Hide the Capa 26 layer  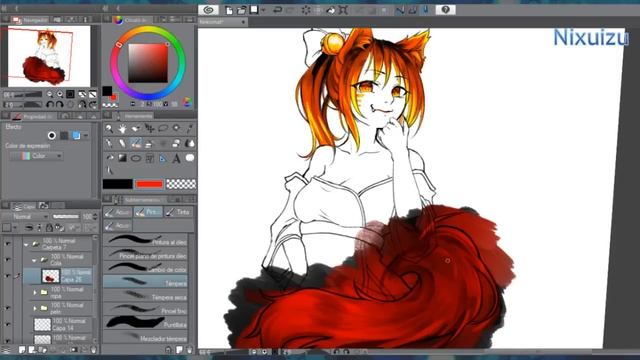pos(7,276)
